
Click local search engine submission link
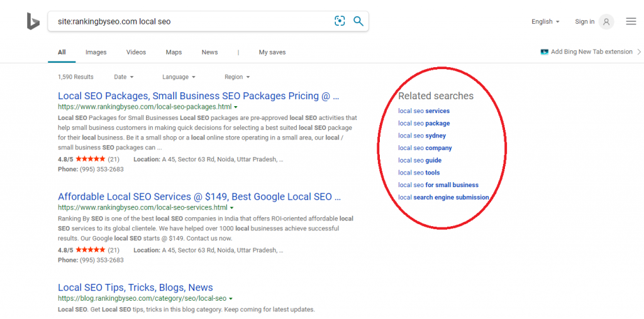[443, 197]
